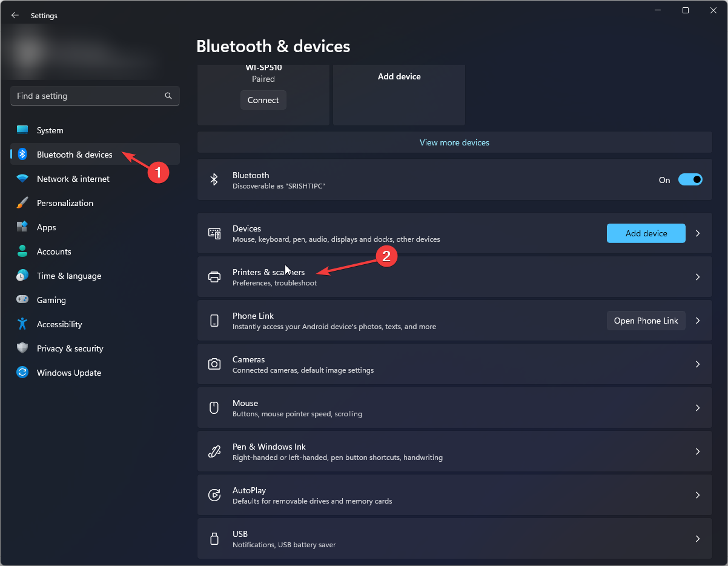Viewport: 728px width, 566px height.
Task: Open USB settings using its chevron
Action: [698, 539]
